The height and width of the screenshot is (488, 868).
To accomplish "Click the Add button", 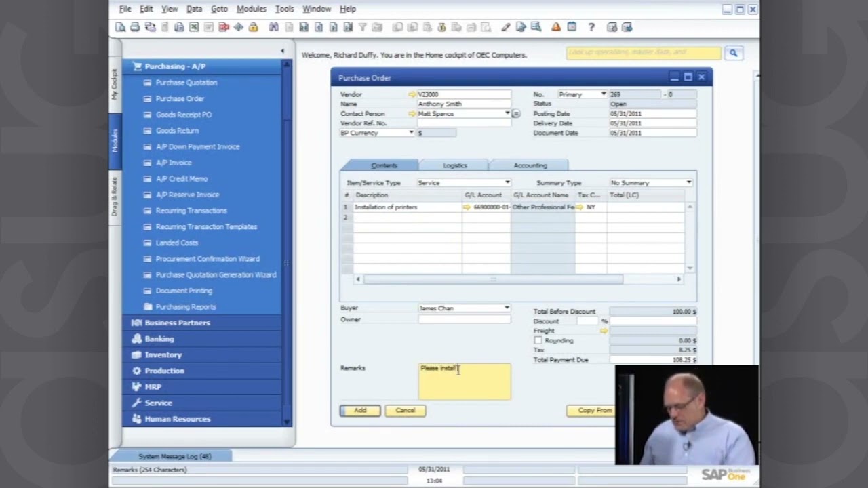I will [x=360, y=411].
